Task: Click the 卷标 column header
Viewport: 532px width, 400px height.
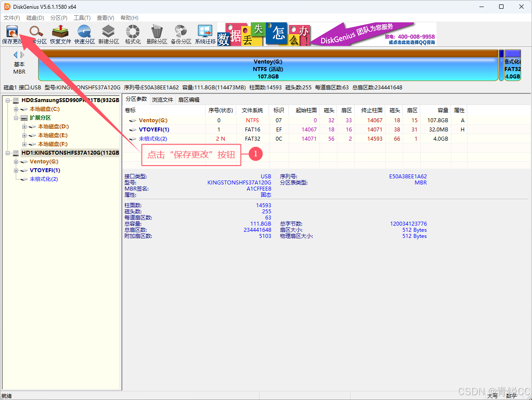Action: coord(164,110)
